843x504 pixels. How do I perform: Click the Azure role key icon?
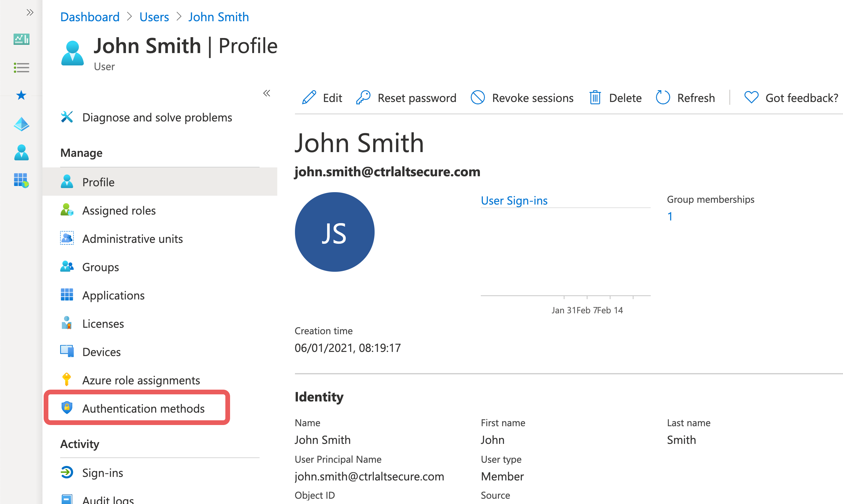click(x=67, y=379)
